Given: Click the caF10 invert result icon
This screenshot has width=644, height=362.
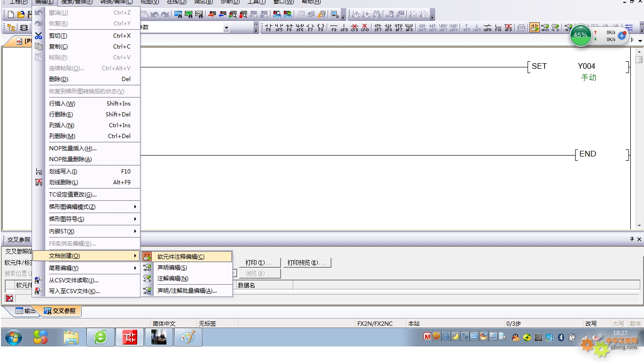Looking at the screenshot, I should [487, 28].
